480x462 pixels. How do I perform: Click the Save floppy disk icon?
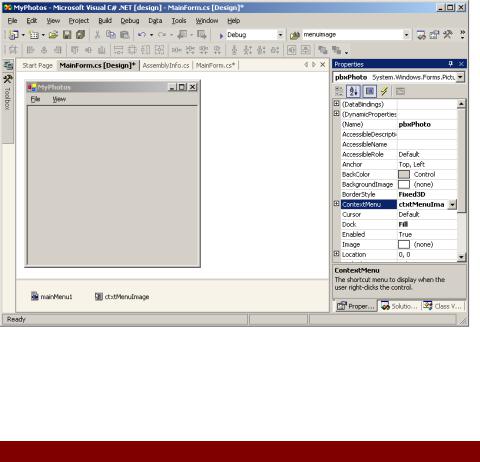coord(67,35)
